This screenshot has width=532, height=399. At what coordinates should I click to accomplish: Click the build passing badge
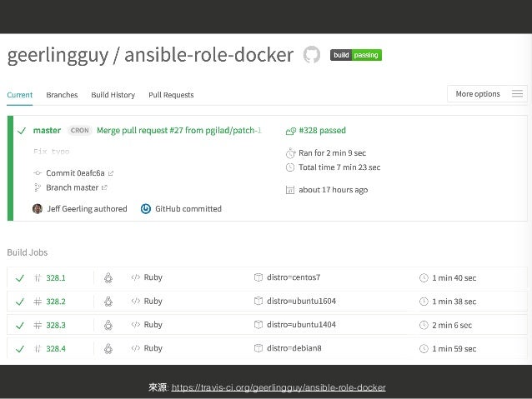click(356, 56)
